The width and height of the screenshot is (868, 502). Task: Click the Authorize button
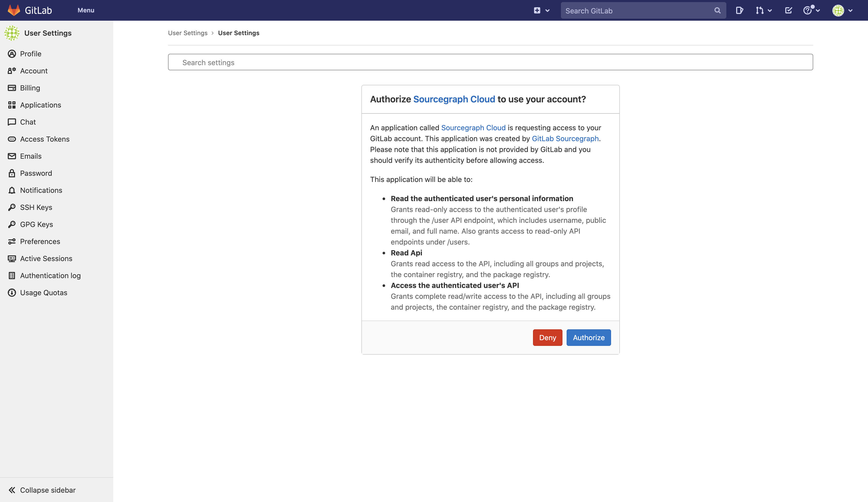[588, 337]
